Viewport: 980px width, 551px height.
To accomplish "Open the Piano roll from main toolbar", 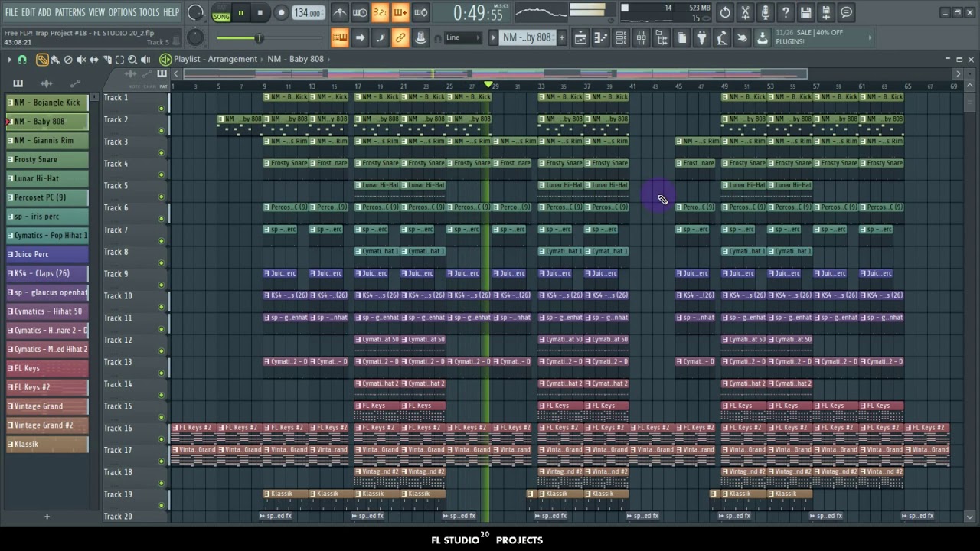I will 601,37.
